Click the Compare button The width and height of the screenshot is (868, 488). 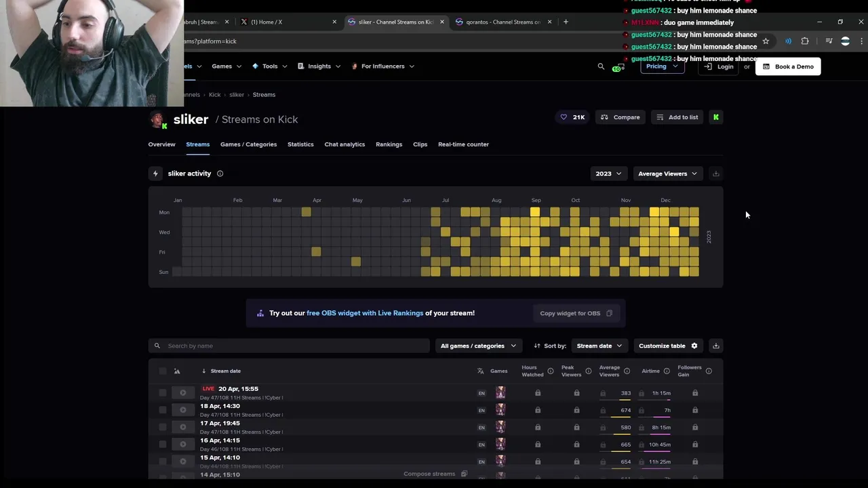[620, 117]
